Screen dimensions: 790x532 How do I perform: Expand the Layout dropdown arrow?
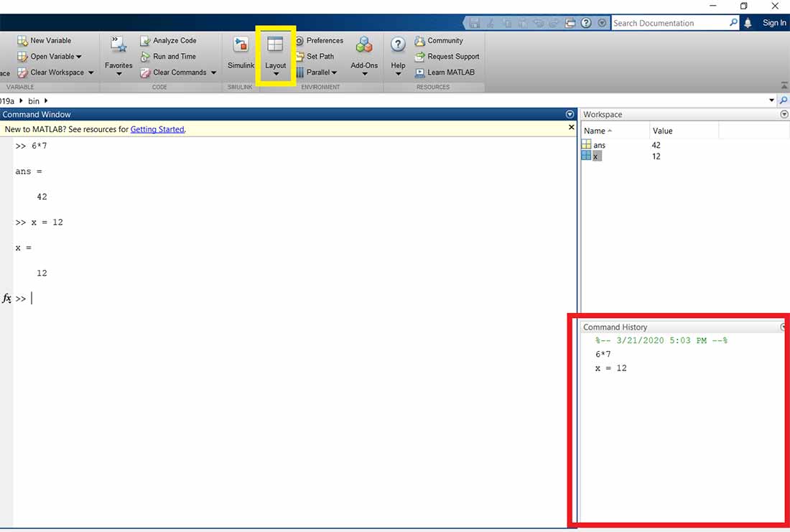click(x=276, y=74)
